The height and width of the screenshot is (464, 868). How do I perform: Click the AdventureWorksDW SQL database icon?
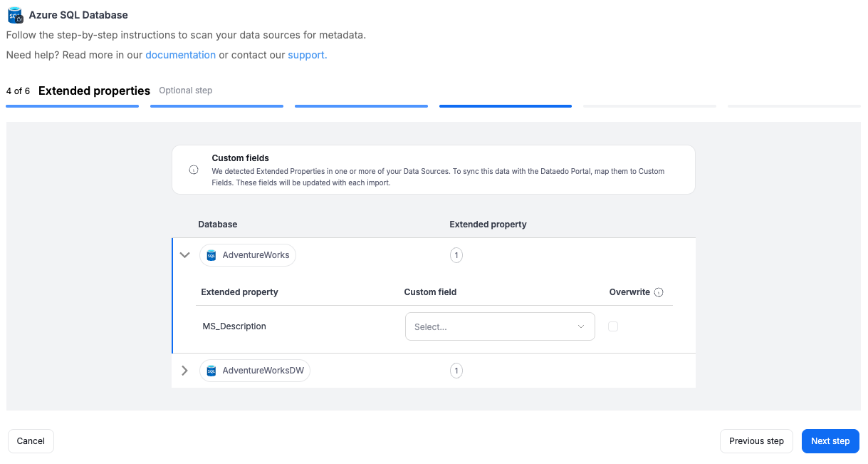211,371
